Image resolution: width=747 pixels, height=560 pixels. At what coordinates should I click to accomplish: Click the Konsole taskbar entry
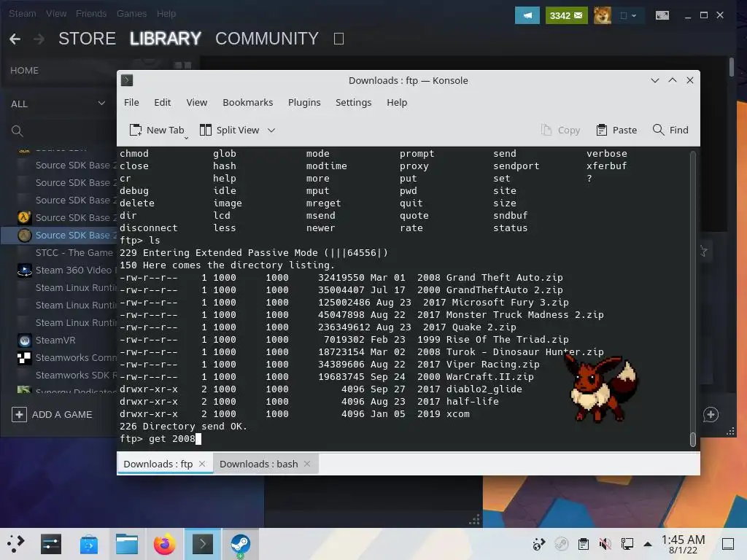click(203, 544)
